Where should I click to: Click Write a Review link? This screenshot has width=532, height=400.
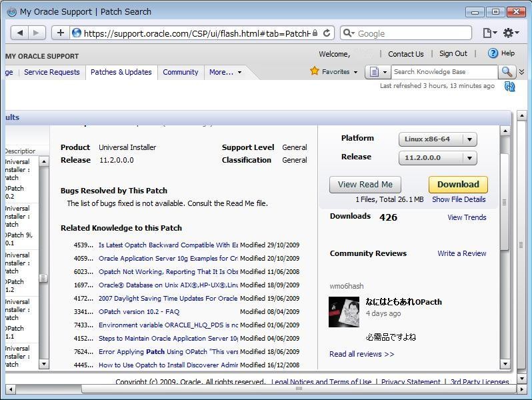click(x=462, y=253)
